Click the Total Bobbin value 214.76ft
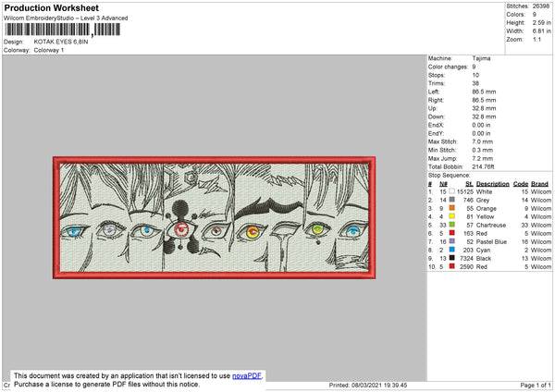This screenshot has width=555, height=392. click(x=483, y=166)
